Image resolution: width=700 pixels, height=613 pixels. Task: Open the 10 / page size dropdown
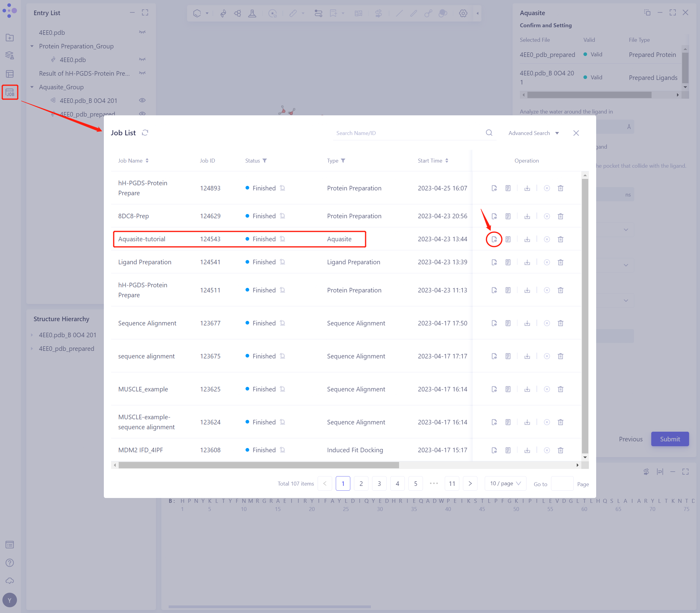pyautogui.click(x=505, y=483)
